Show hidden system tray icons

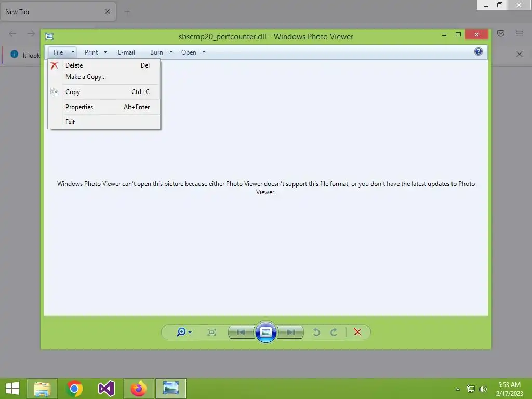pyautogui.click(x=458, y=389)
